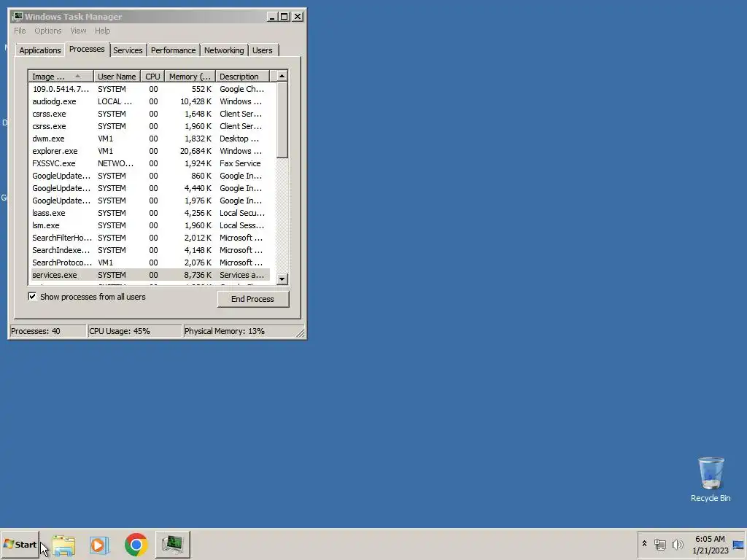Open the View menu
The width and height of the screenshot is (747, 560).
click(78, 31)
